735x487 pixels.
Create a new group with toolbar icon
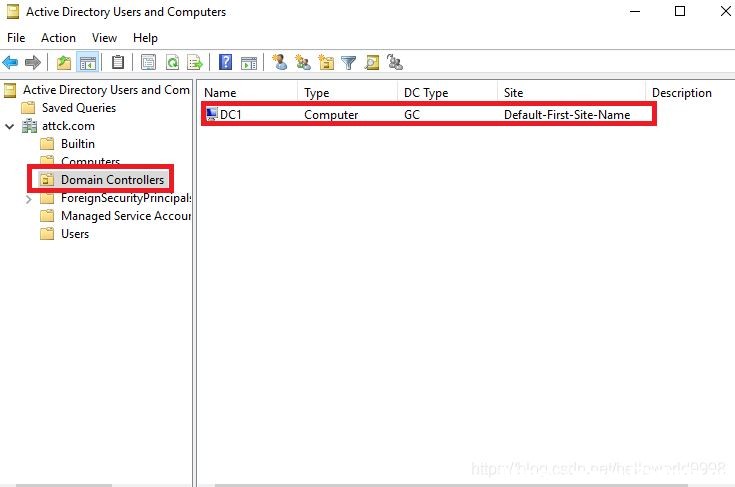302,62
